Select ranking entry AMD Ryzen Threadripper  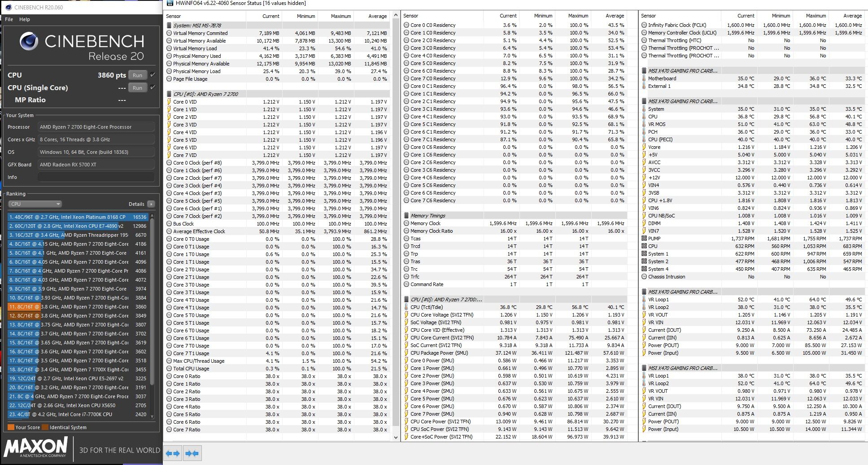pyautogui.click(x=78, y=235)
